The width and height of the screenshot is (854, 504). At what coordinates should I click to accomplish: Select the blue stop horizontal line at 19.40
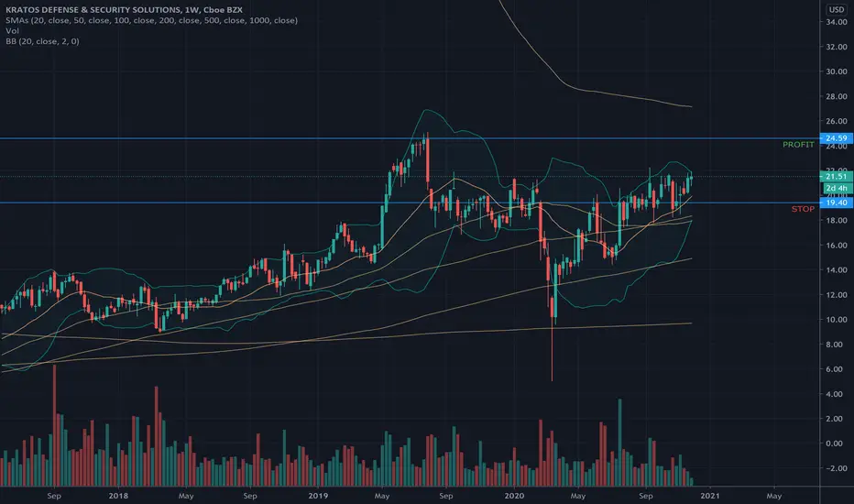click(410, 203)
